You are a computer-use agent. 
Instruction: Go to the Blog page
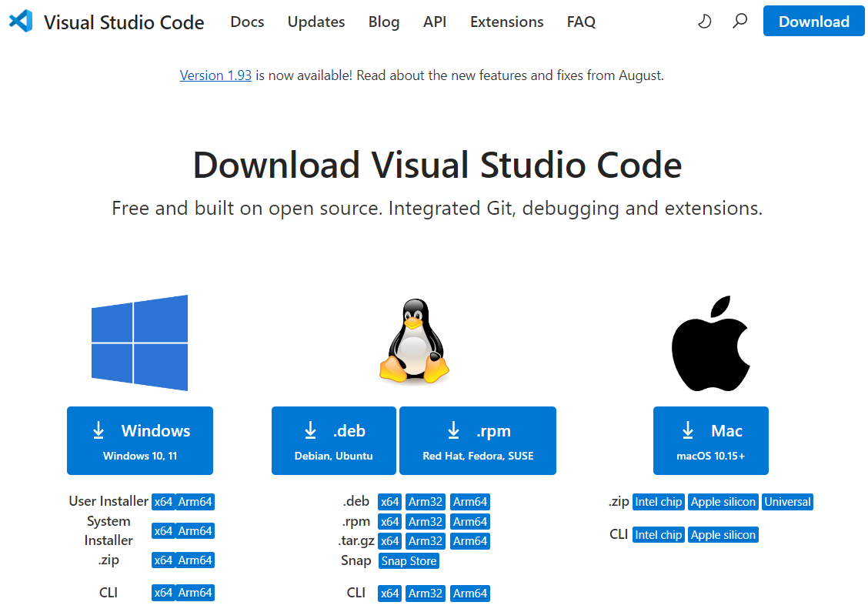pos(384,22)
